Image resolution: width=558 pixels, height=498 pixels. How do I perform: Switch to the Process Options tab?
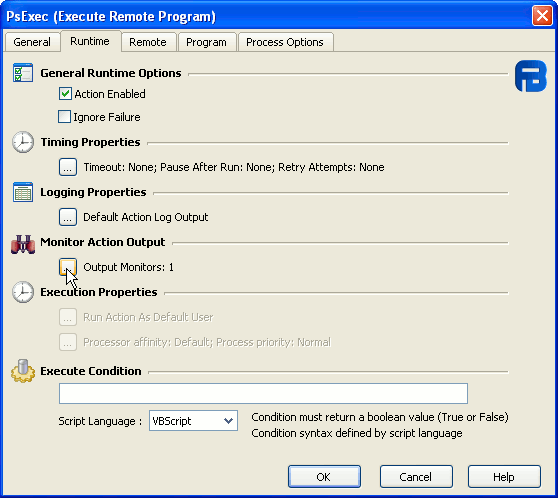tap(285, 42)
